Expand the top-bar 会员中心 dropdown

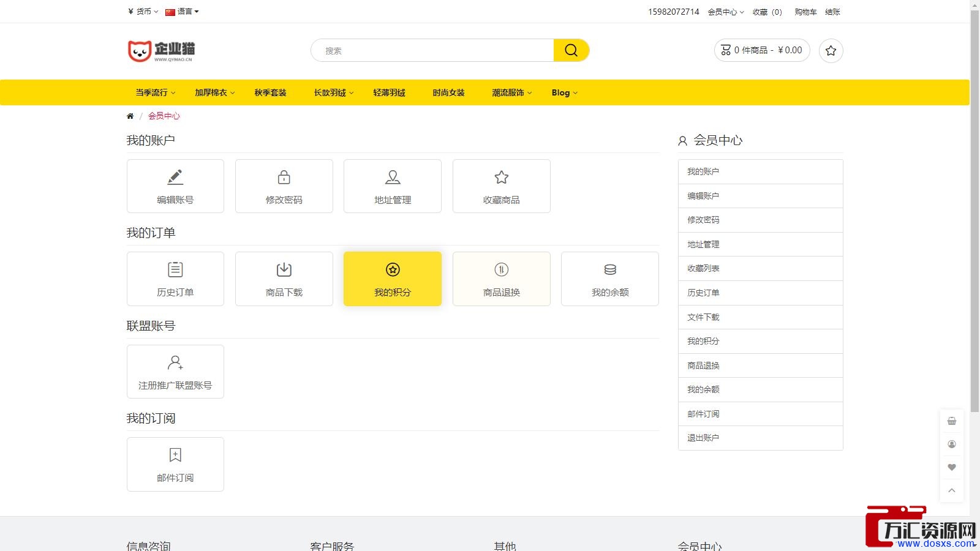tap(725, 12)
